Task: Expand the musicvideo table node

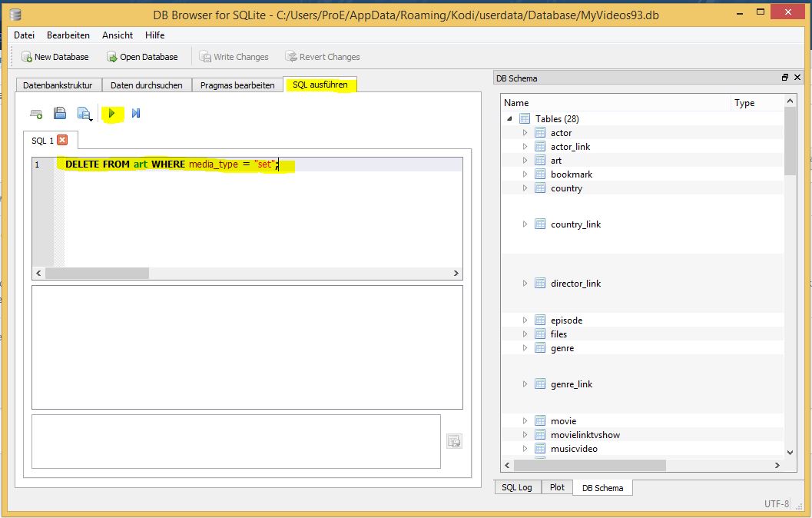Action: click(x=525, y=449)
